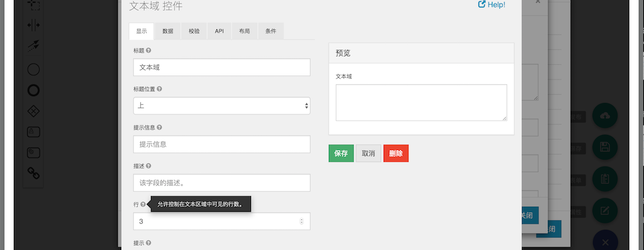
Task: Open the Help! link
Action: 492,5
